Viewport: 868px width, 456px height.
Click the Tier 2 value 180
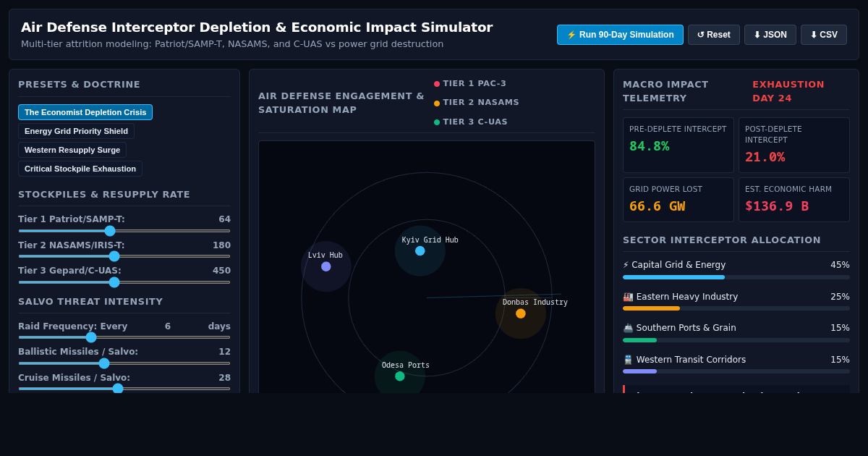point(221,245)
